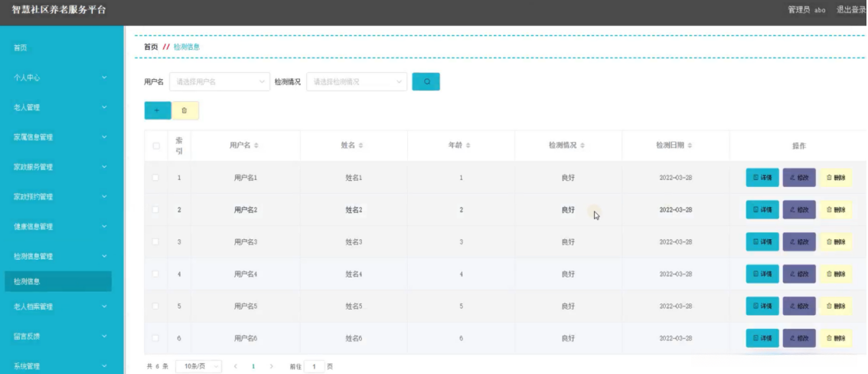Expand the 家政服务管理 sidebar menu
The width and height of the screenshot is (868, 374).
click(x=61, y=167)
